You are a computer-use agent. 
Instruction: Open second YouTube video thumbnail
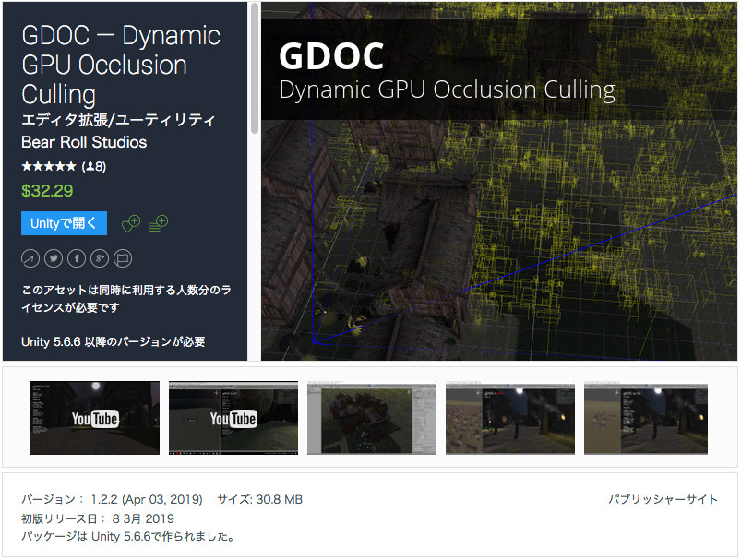pyautogui.click(x=233, y=418)
